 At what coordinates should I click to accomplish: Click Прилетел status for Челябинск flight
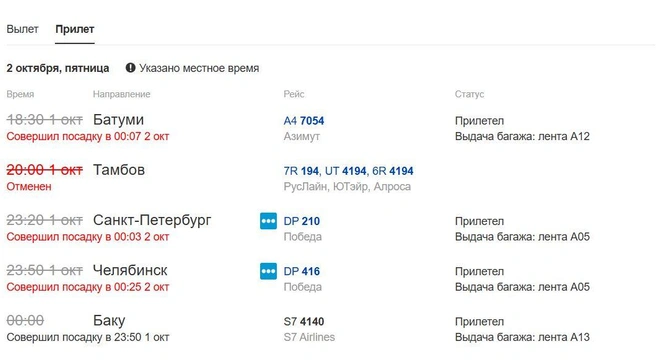click(479, 272)
